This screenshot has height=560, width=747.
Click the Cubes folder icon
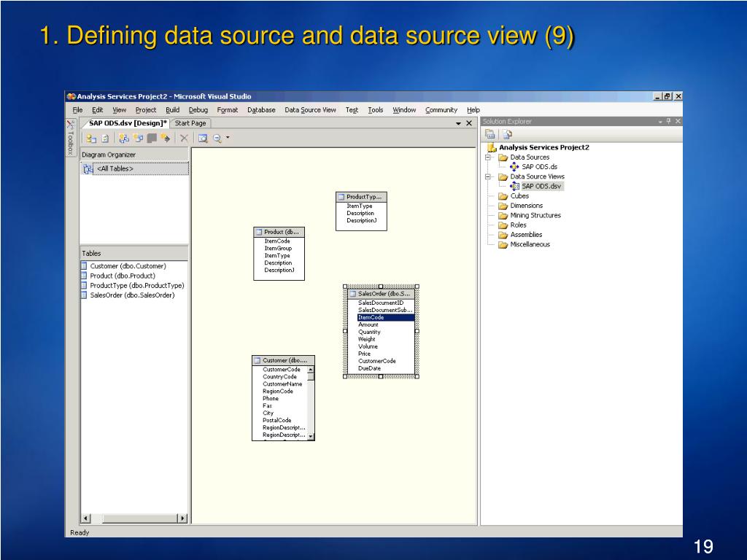[x=503, y=196]
